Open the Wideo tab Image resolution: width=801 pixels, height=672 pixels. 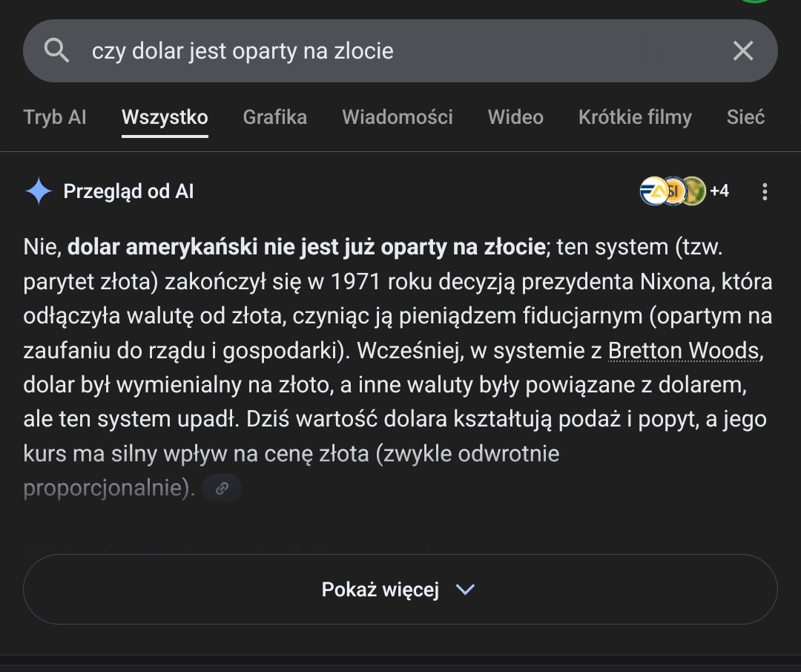tap(515, 117)
